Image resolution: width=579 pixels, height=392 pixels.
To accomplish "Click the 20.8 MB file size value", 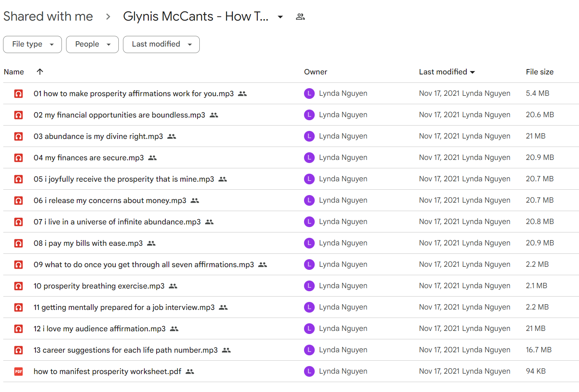I will pyautogui.click(x=540, y=222).
